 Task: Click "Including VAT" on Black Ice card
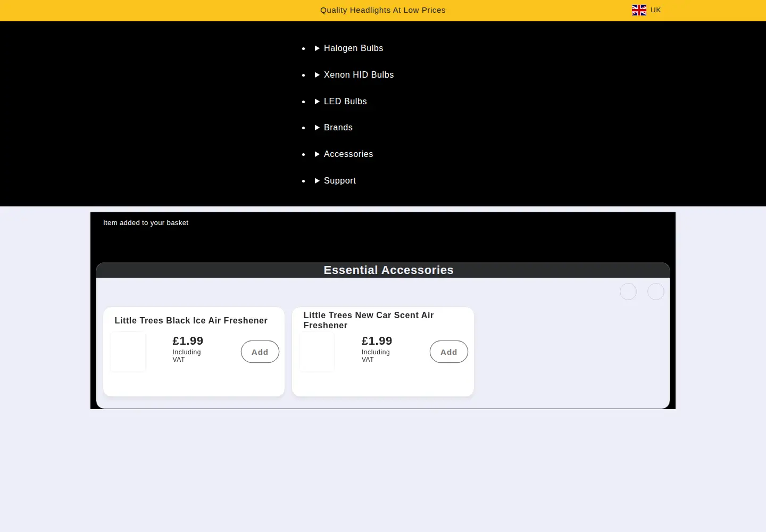(x=187, y=356)
